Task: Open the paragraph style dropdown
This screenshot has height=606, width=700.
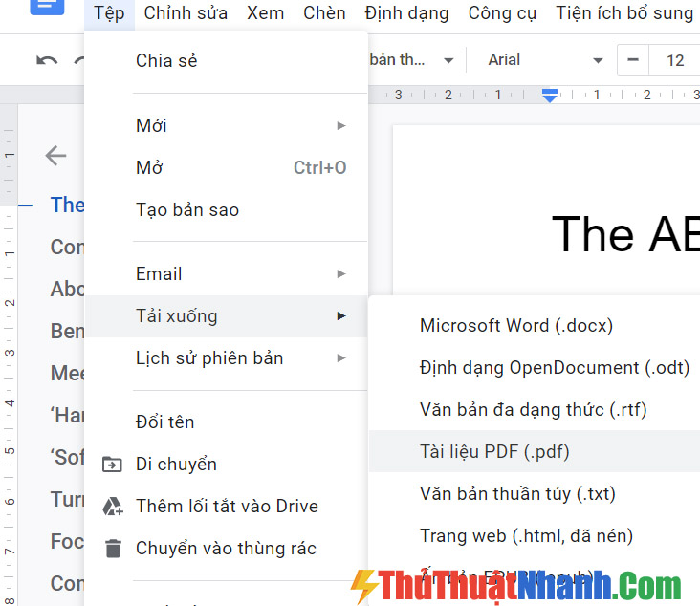Action: point(411,60)
